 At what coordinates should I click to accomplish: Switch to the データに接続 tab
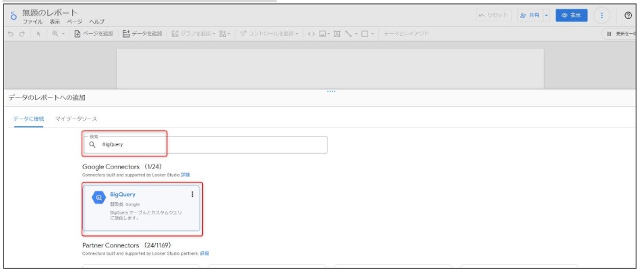tap(28, 119)
